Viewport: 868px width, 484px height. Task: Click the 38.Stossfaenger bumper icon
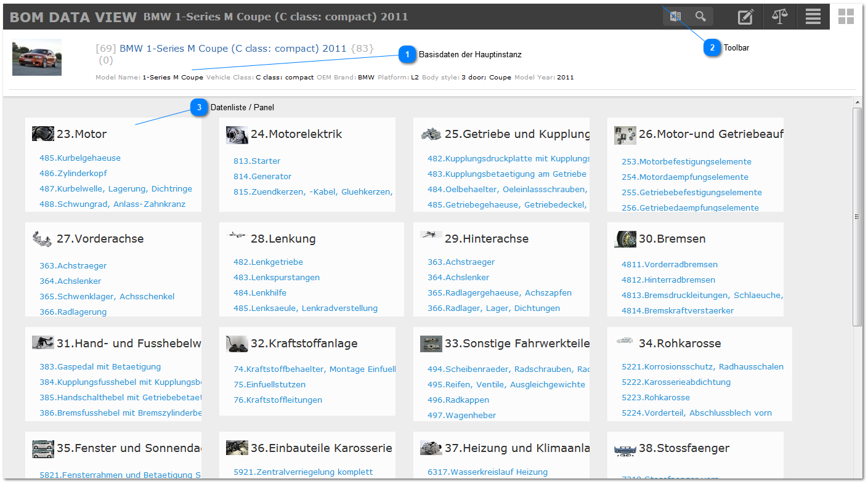coord(625,451)
